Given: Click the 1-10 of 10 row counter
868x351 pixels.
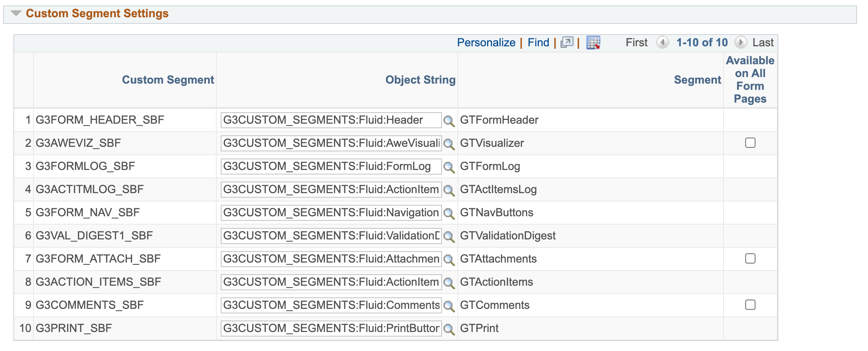Looking at the screenshot, I should (702, 42).
